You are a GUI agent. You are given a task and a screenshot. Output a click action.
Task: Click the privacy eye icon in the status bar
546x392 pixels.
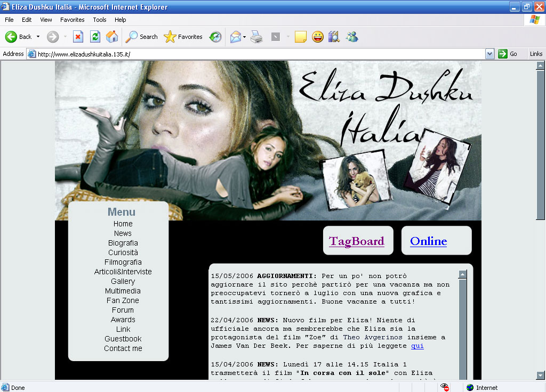pos(445,387)
